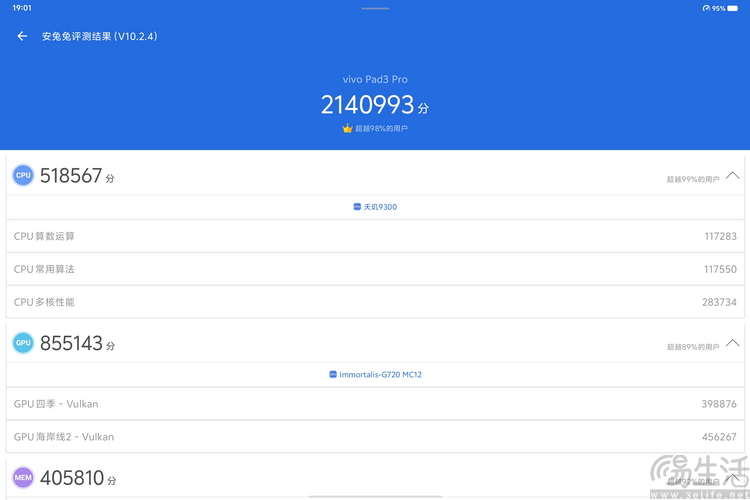Tap the 超越99%的用户 label in the CPU section

[693, 179]
